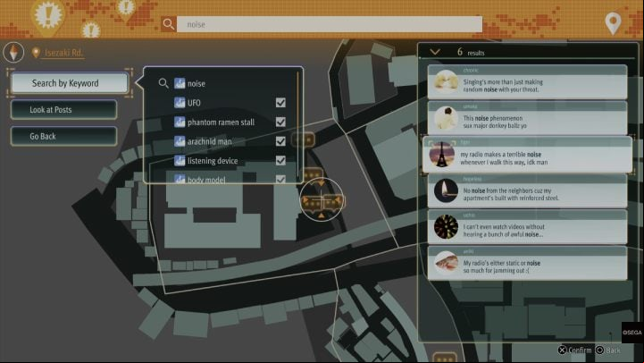Click the small location pin before Isezaki Rd.
The width and height of the screenshot is (644, 363).
tap(36, 53)
